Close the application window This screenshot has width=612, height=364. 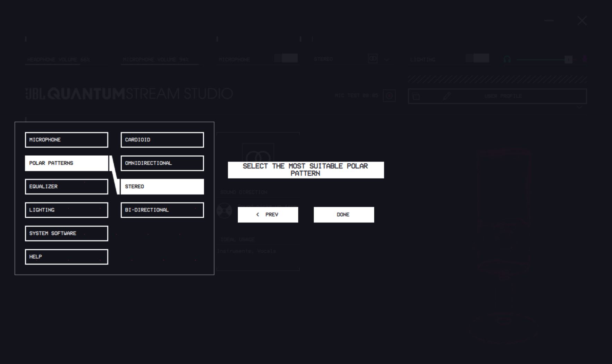click(582, 21)
